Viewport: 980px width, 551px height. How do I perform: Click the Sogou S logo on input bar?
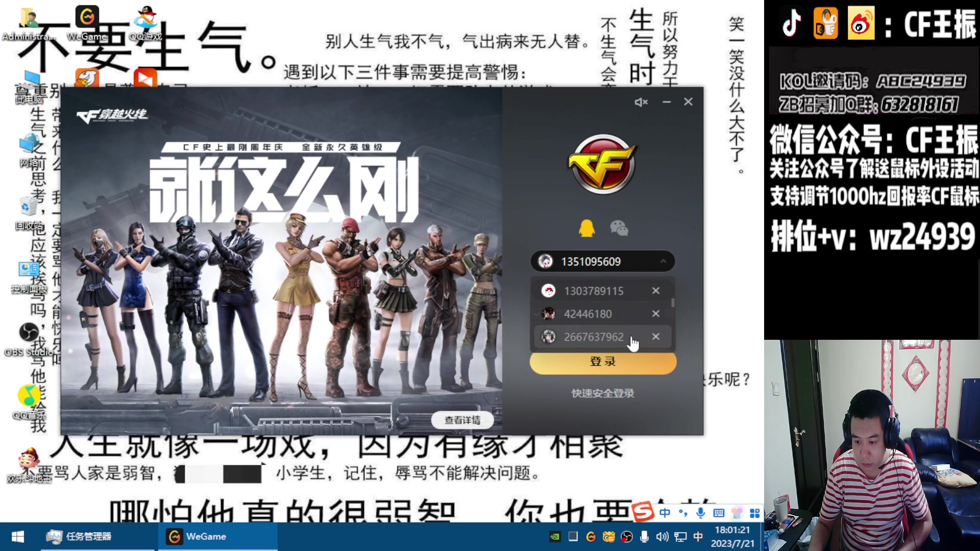point(643,512)
